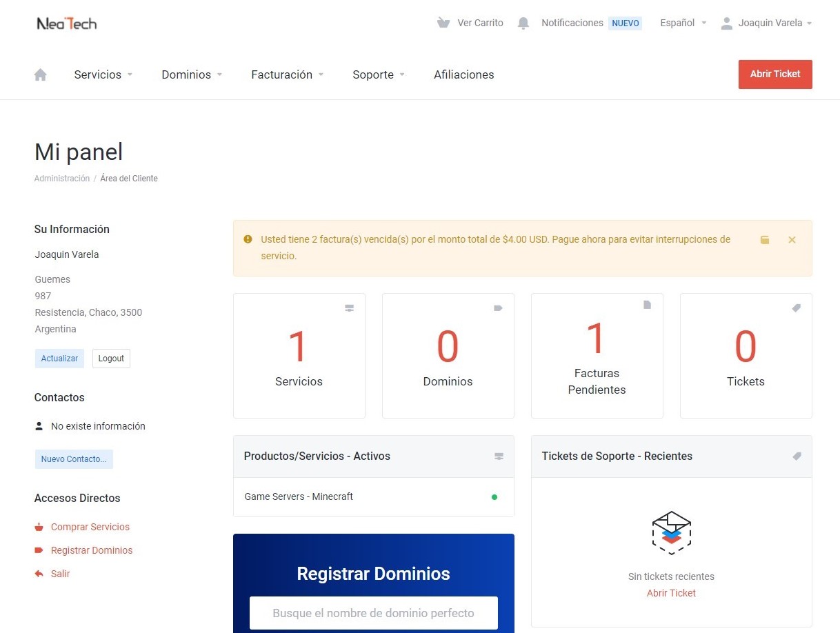Go to the home icon in navigation bar

coord(41,74)
